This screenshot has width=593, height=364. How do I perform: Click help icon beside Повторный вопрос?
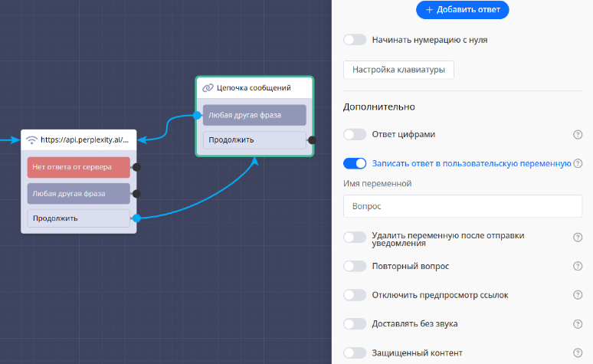point(578,266)
